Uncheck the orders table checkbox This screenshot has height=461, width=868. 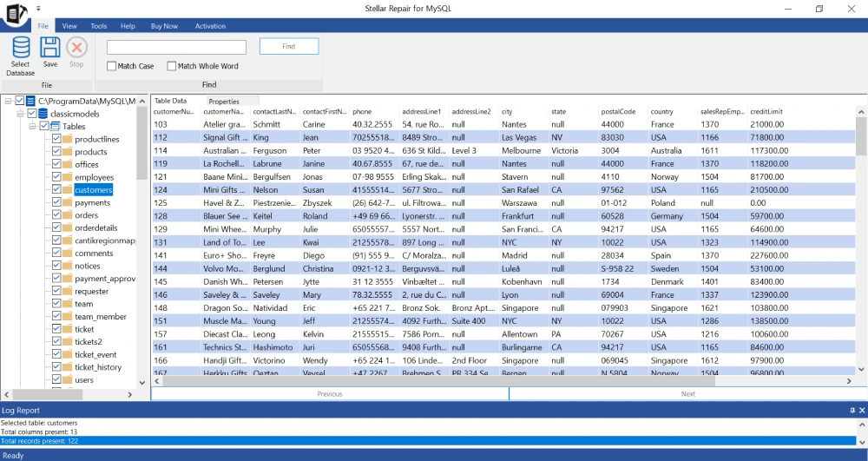click(56, 214)
